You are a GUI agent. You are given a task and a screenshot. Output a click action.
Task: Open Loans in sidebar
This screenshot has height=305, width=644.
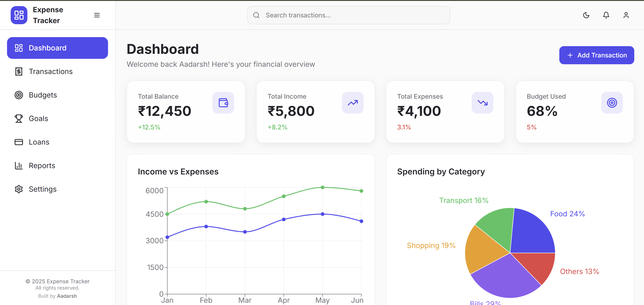[x=58, y=142]
